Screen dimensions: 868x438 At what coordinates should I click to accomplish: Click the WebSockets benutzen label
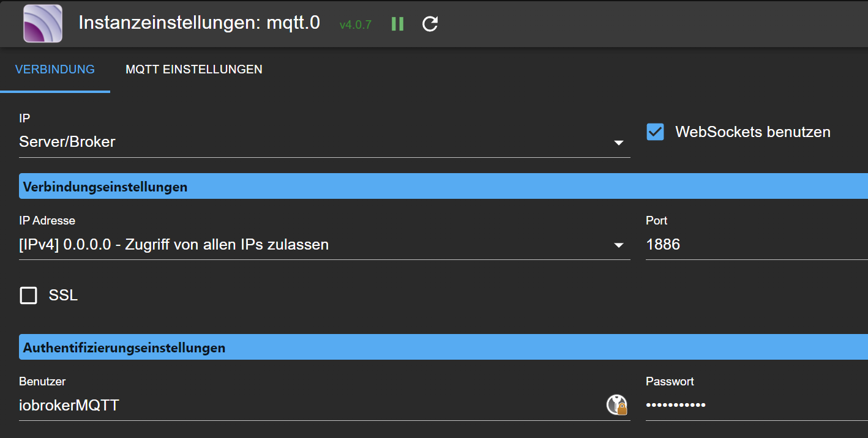pos(753,132)
